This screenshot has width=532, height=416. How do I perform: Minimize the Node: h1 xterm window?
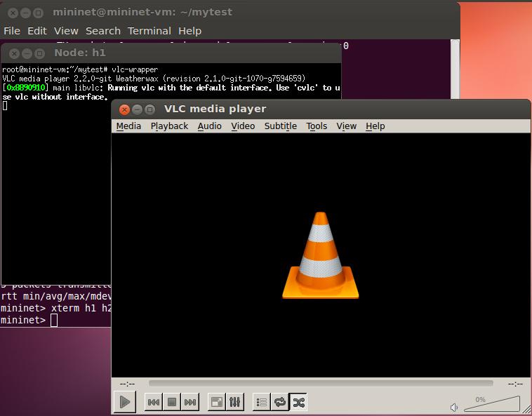(x=27, y=53)
